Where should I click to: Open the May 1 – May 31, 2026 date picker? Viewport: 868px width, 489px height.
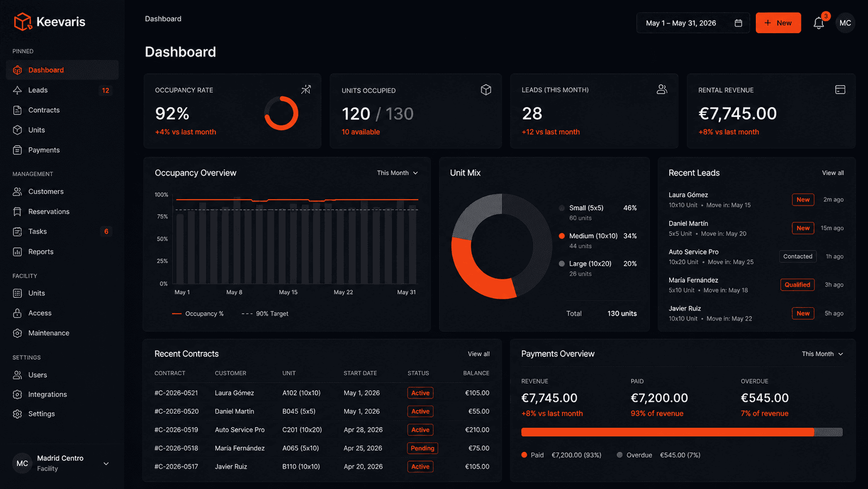pyautogui.click(x=693, y=23)
